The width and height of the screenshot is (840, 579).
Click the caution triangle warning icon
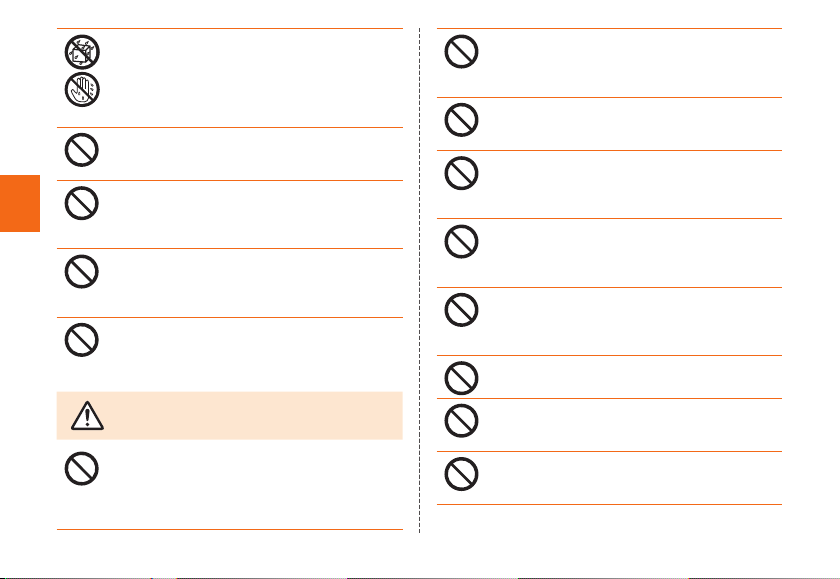(87, 416)
